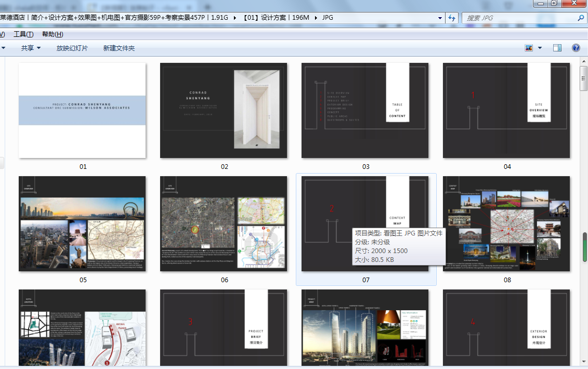
Task: Click file name label 06
Action: [x=224, y=280]
